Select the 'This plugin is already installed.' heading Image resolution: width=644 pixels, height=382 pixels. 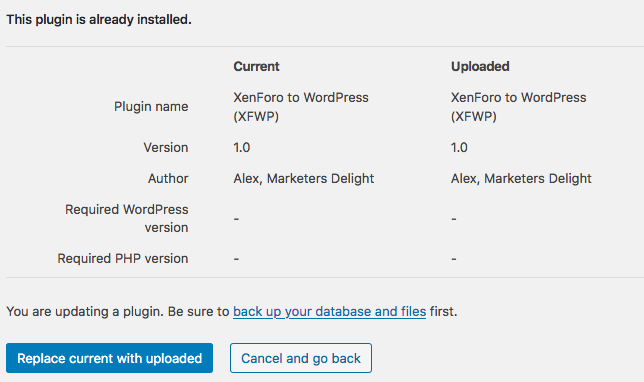pyautogui.click(x=99, y=19)
